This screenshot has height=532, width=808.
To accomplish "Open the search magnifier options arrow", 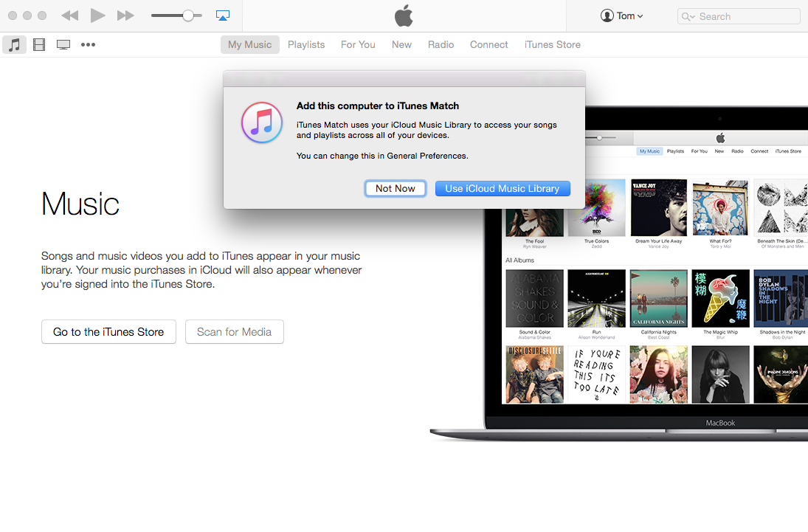I will 688,16.
